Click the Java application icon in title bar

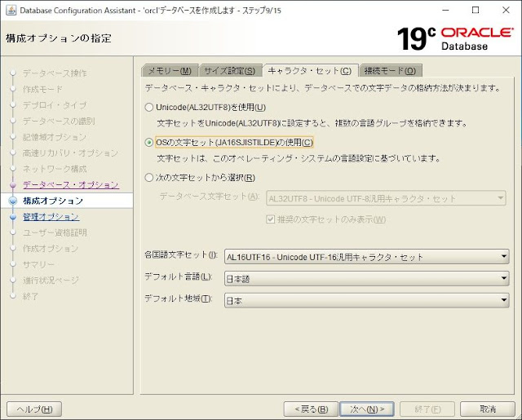click(11, 10)
